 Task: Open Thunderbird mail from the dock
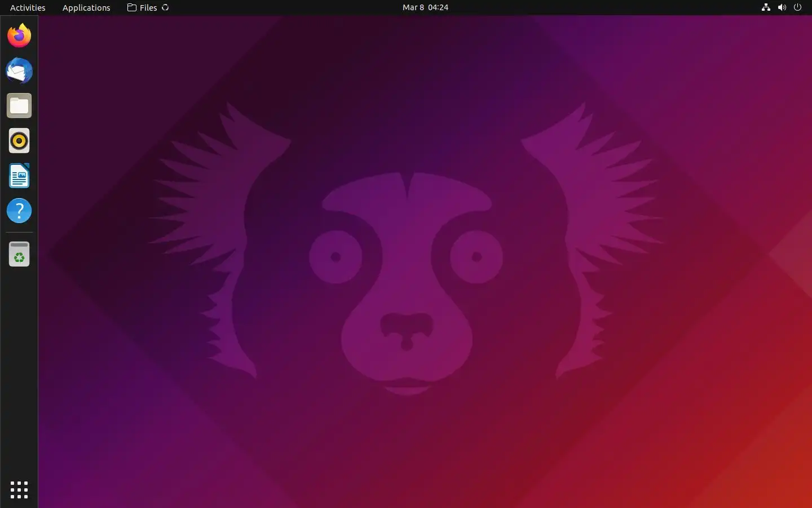[19, 71]
